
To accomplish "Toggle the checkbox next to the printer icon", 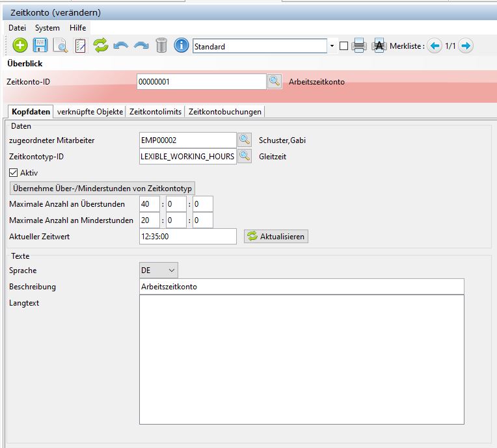I will point(343,46).
